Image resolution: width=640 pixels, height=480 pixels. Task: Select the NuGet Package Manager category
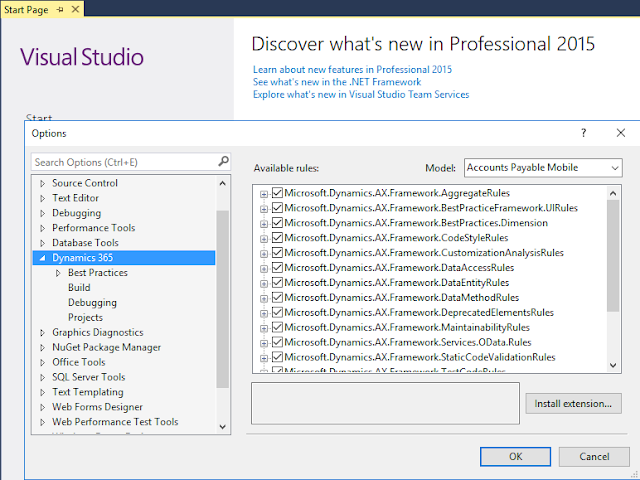point(107,347)
